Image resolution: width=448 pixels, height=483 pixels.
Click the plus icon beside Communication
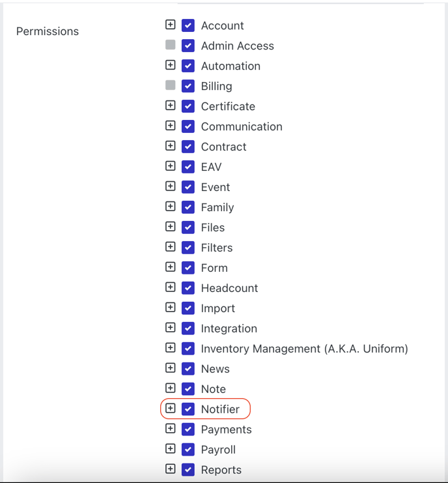170,126
